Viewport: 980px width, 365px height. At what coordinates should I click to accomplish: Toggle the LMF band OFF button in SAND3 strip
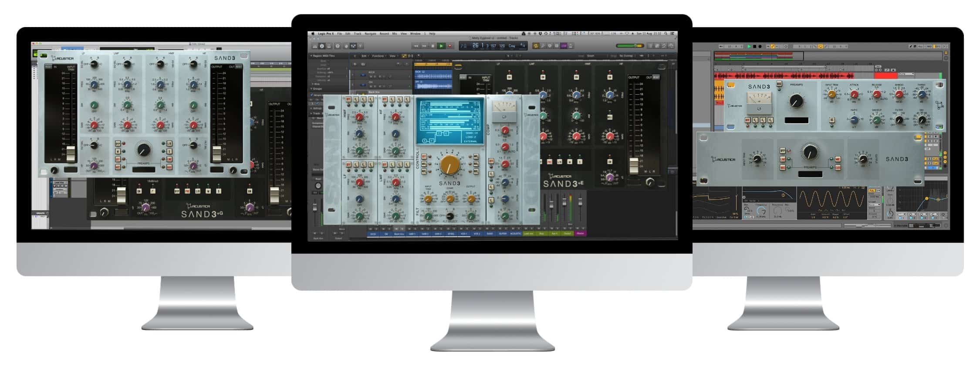pos(385,164)
